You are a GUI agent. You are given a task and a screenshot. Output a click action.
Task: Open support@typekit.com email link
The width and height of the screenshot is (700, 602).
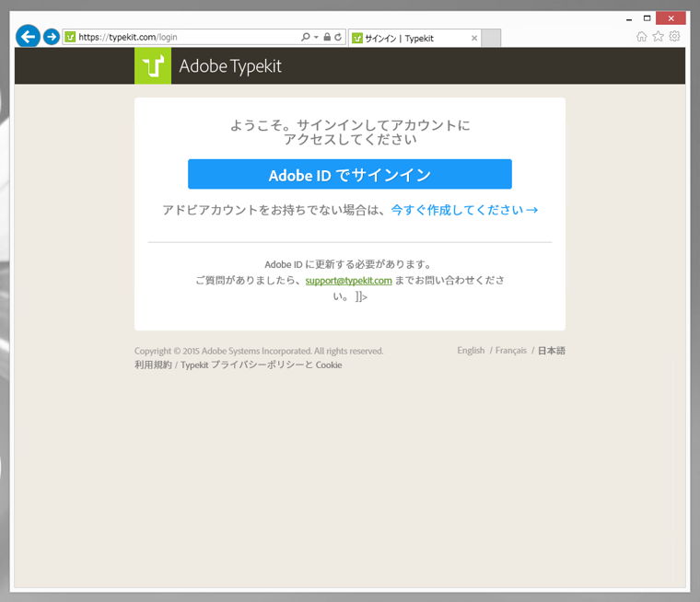click(349, 281)
